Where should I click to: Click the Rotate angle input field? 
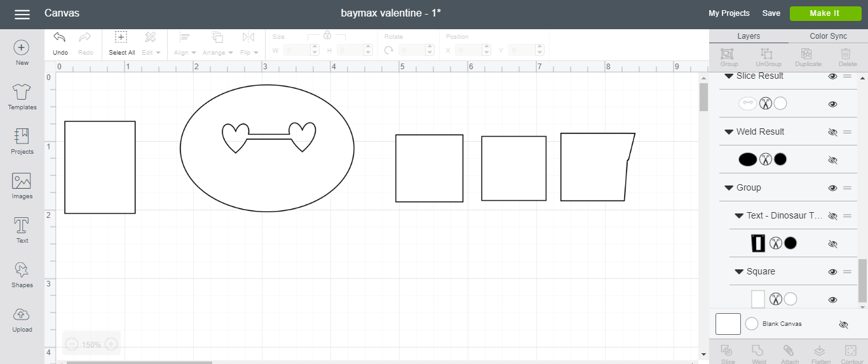click(416, 50)
